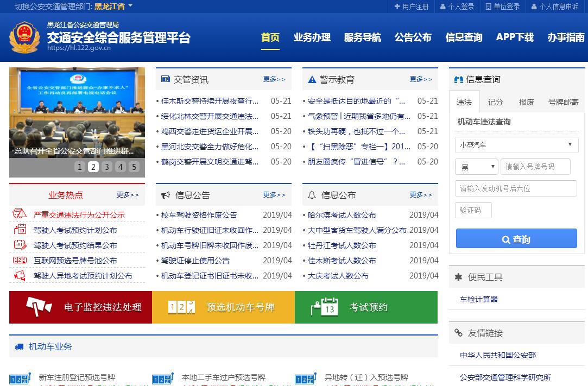This screenshot has width=588, height=386.
Task: Expand the 黑 province prefix dropdown
Action: tap(476, 167)
